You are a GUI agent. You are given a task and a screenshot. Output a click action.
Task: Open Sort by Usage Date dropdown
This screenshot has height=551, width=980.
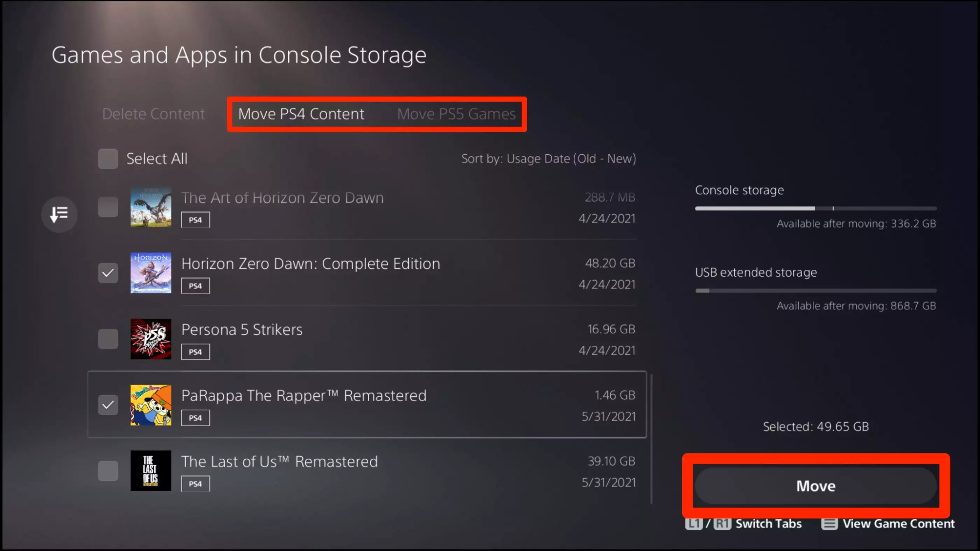[x=548, y=158]
